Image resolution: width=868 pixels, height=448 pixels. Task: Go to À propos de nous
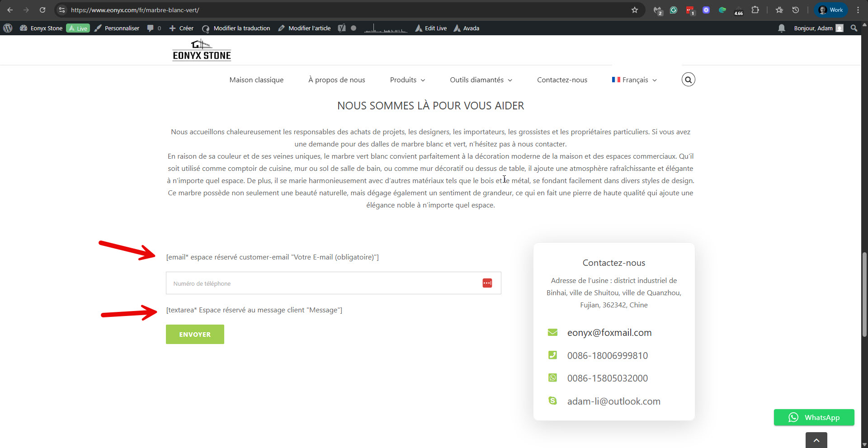coord(337,80)
